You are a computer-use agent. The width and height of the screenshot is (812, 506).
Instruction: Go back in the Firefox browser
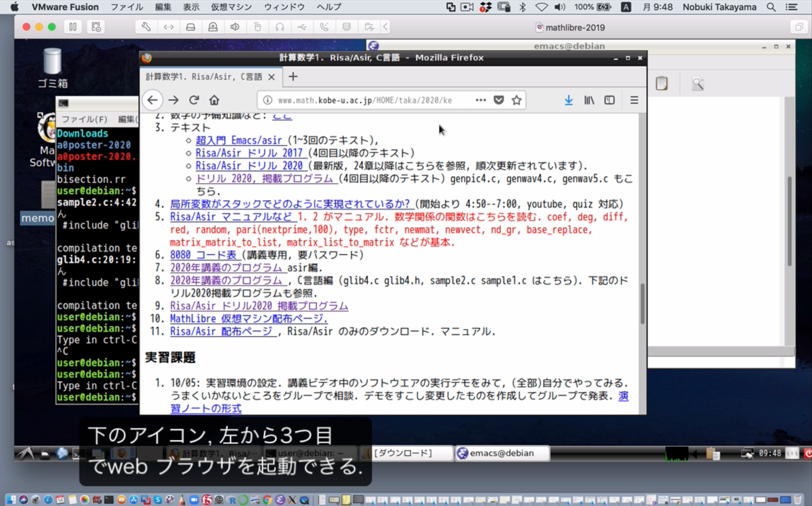[152, 100]
